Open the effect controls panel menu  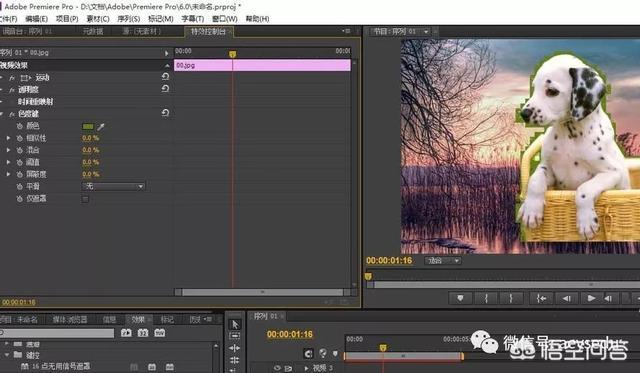pos(346,31)
